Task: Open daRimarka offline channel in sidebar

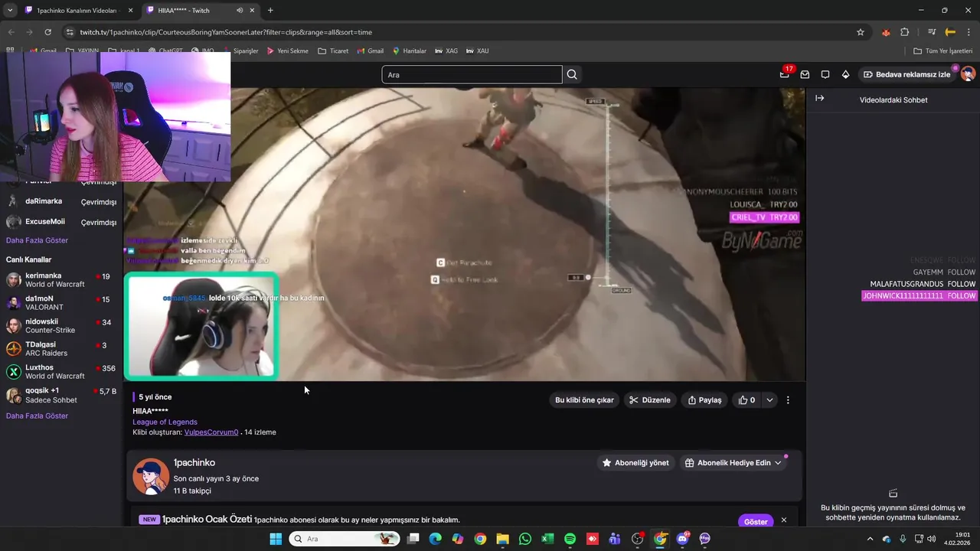Action: coord(61,201)
